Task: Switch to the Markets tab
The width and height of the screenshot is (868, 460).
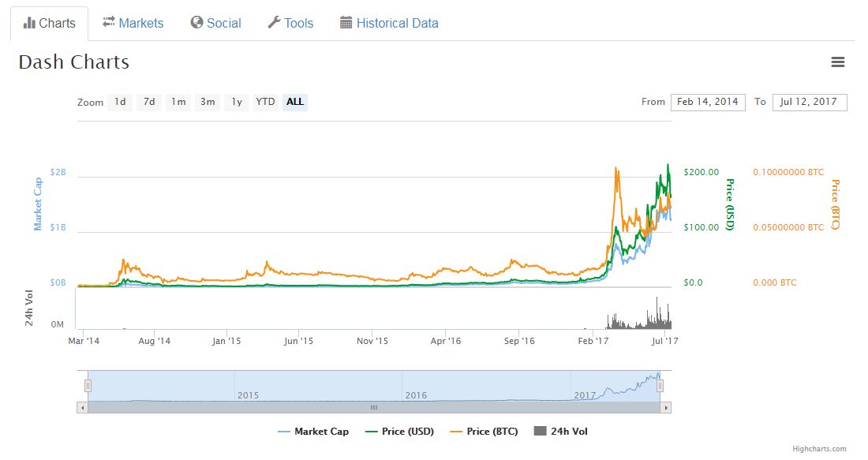Action: pyautogui.click(x=133, y=23)
